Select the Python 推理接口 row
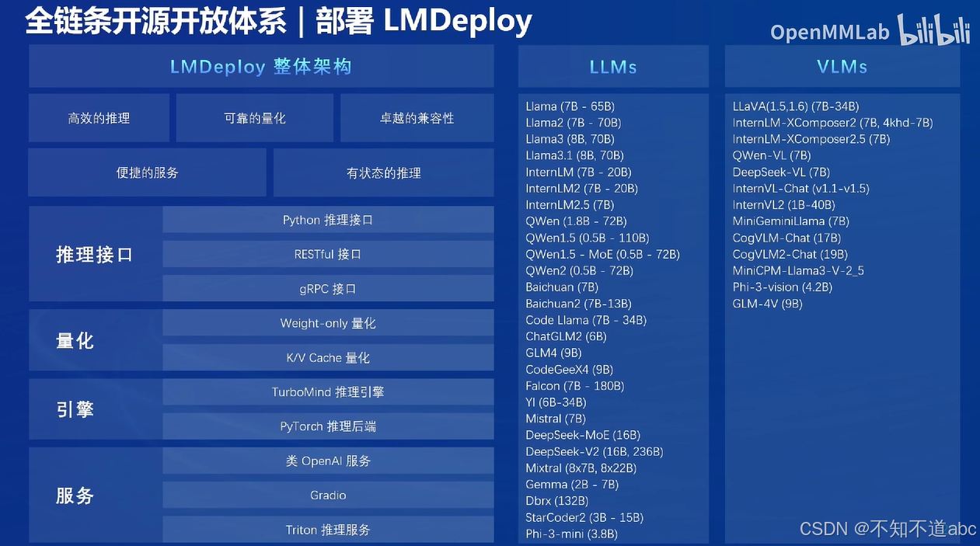Image resolution: width=980 pixels, height=546 pixels. [328, 220]
